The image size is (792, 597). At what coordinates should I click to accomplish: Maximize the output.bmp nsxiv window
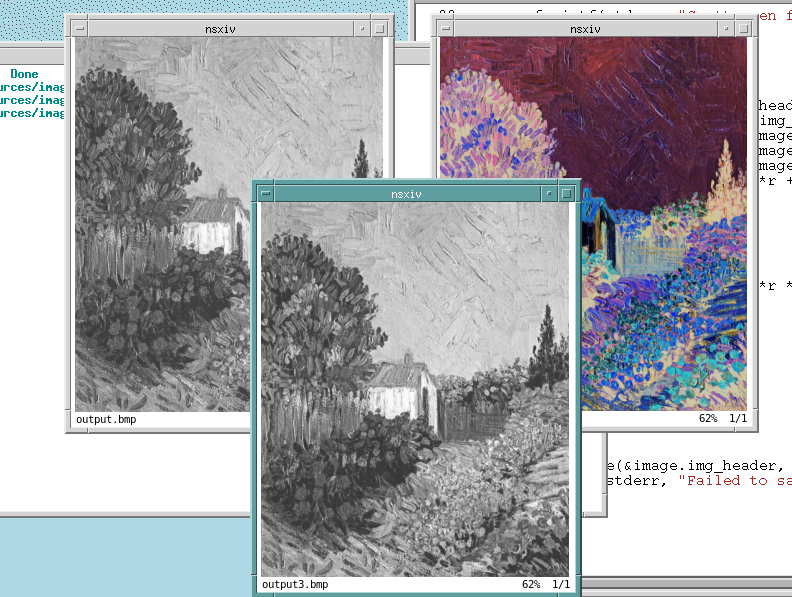click(380, 29)
